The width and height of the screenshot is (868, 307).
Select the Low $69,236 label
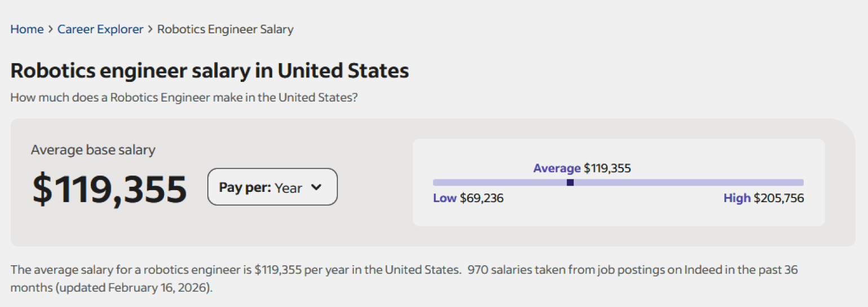(x=468, y=198)
